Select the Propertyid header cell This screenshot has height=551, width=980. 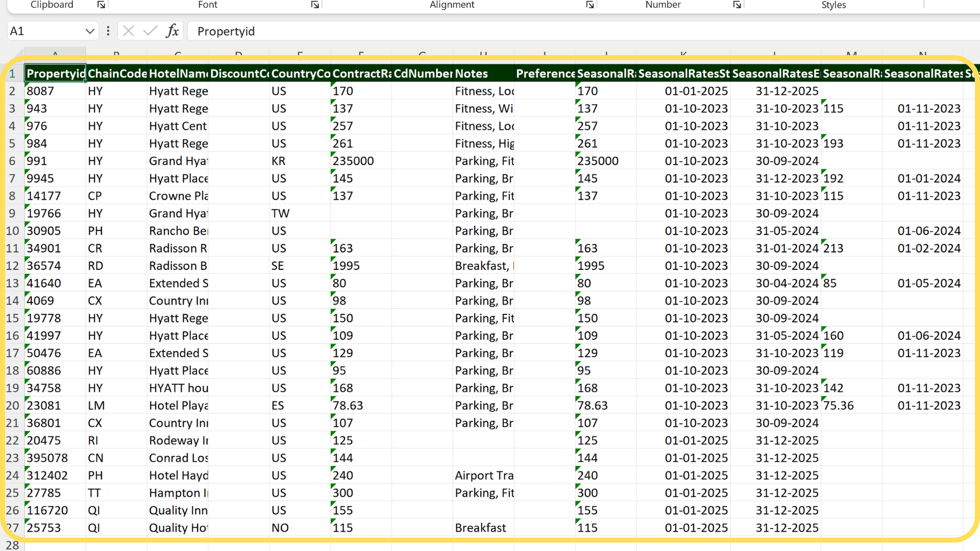(55, 73)
